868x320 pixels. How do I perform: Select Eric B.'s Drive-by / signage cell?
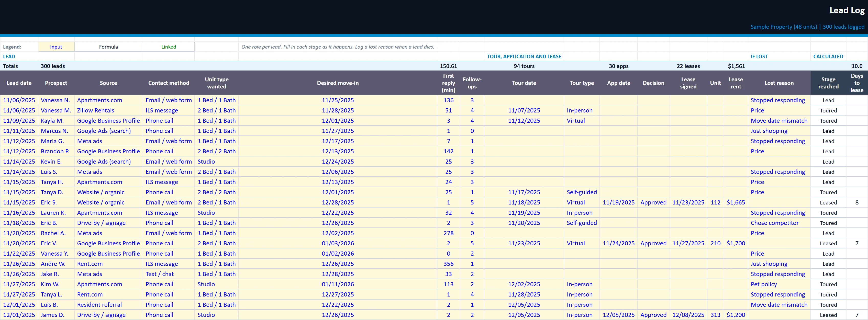click(108, 223)
